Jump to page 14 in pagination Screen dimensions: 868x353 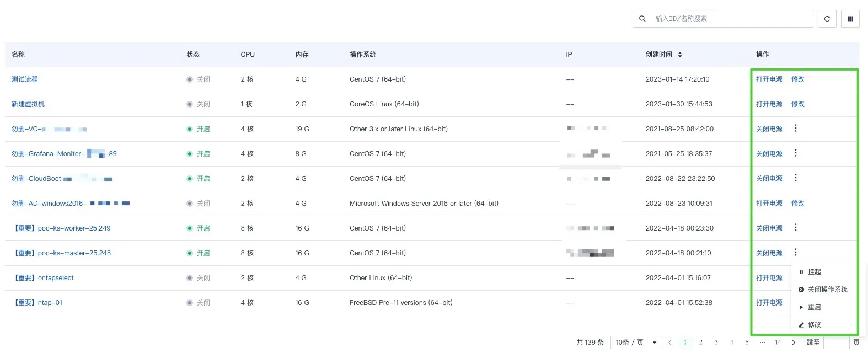click(778, 343)
